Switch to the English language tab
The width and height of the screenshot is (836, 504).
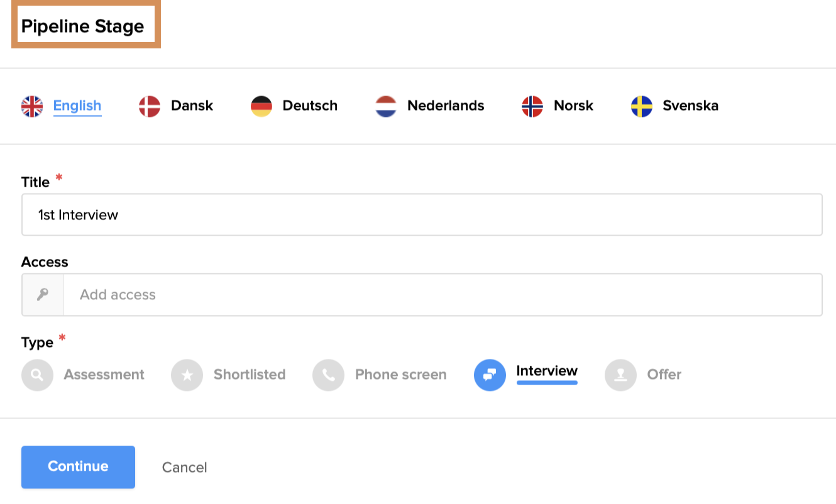[x=77, y=106]
